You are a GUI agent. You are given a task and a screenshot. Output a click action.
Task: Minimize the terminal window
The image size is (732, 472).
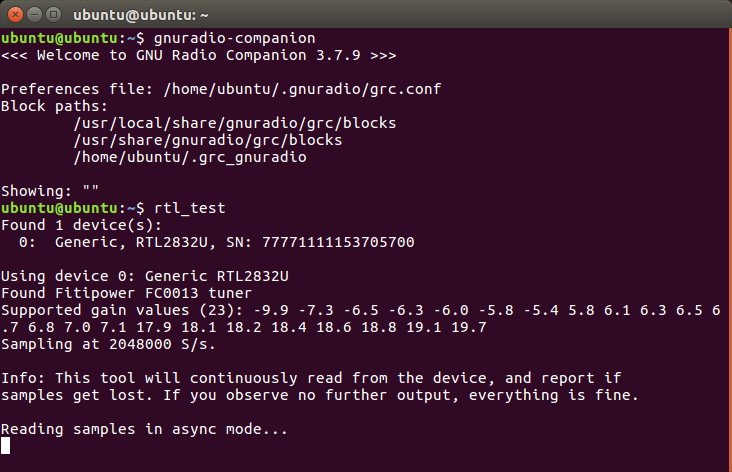[35, 15]
